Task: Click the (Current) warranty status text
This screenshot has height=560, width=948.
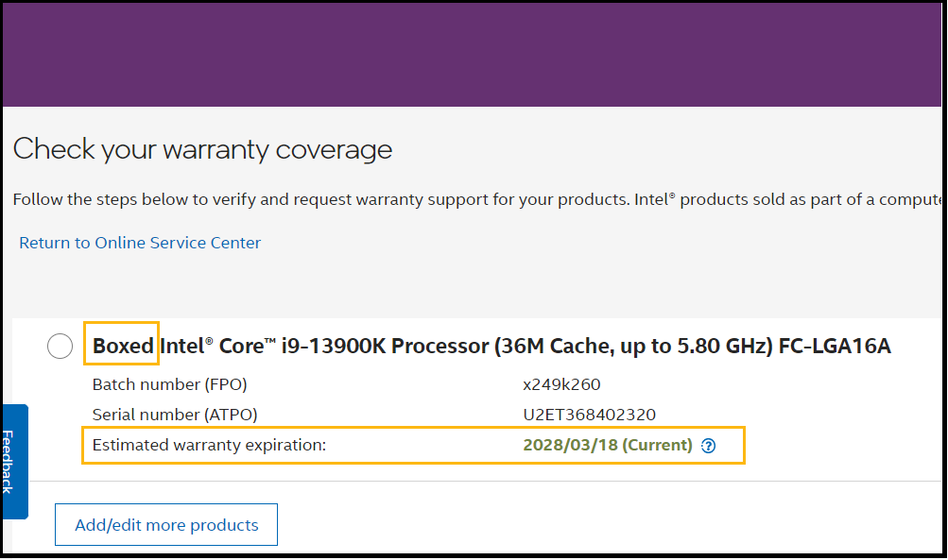Action: pyautogui.click(x=658, y=445)
